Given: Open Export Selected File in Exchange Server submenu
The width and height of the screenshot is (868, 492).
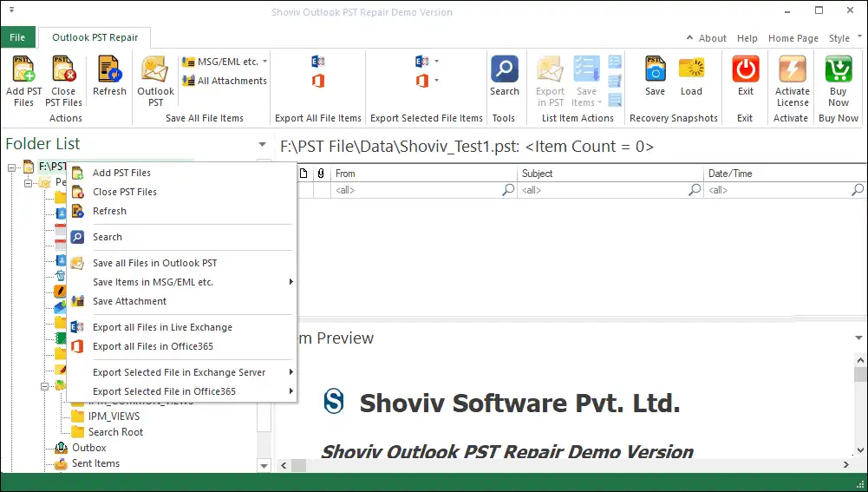Looking at the screenshot, I should point(181,372).
